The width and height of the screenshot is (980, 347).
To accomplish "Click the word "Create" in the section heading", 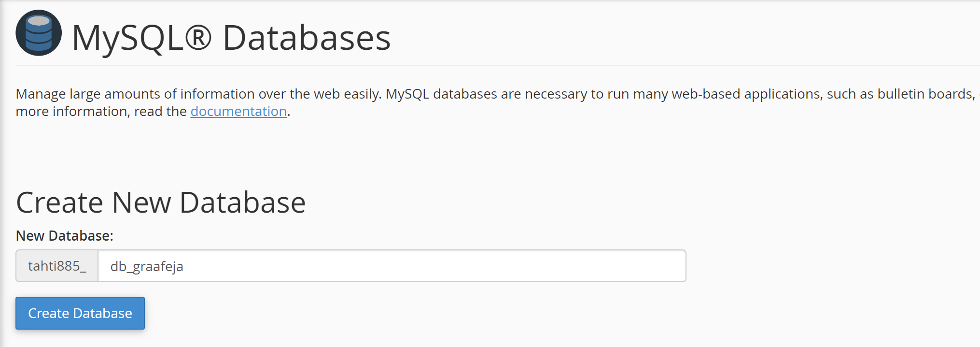I will coord(60,202).
